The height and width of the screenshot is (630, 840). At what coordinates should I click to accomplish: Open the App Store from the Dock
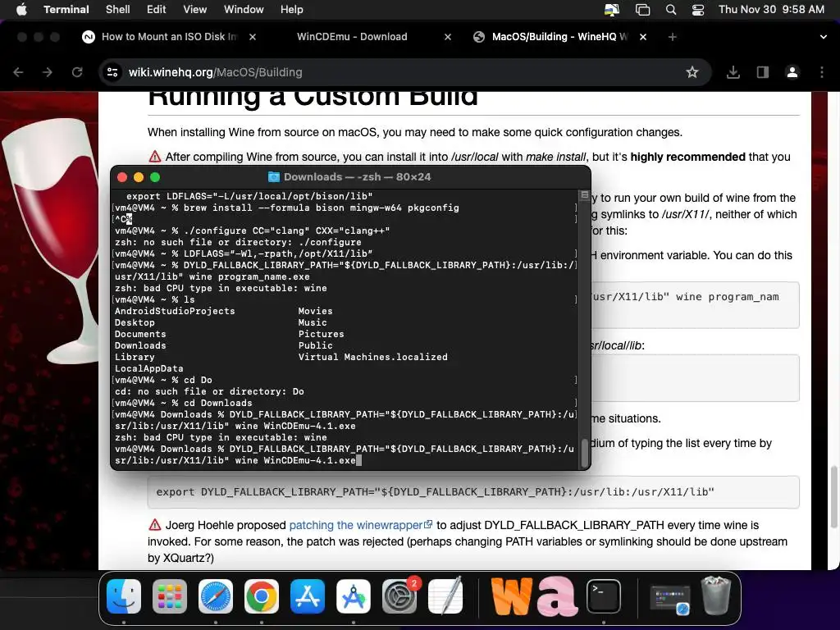click(x=308, y=596)
